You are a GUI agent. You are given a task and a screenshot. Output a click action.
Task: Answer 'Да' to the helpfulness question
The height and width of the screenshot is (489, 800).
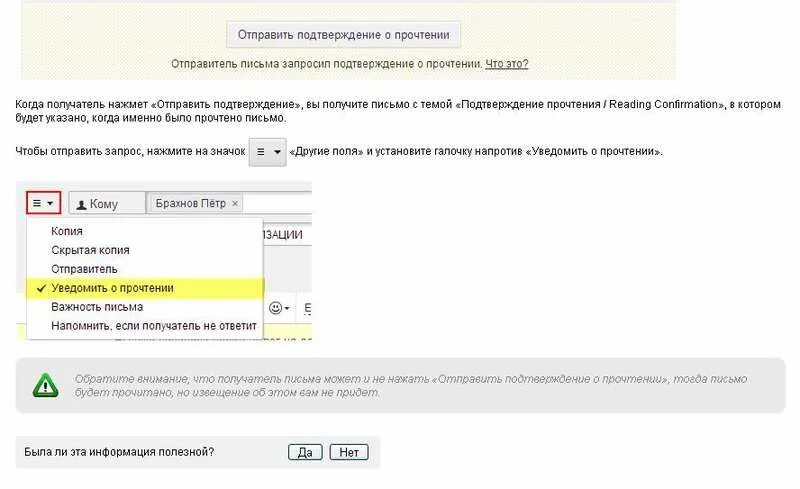(x=305, y=452)
